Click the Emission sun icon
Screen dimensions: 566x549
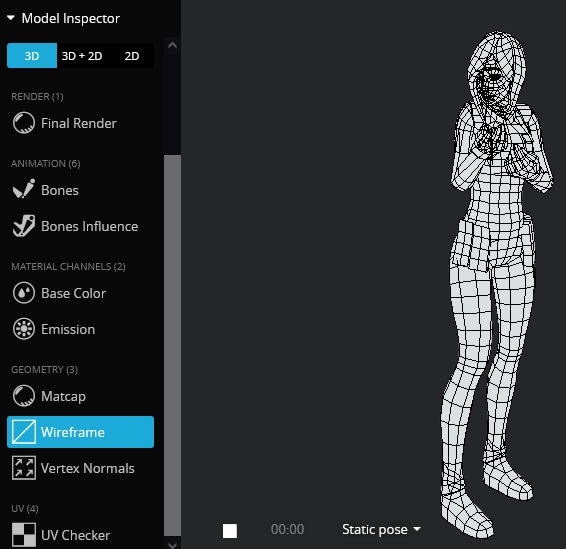click(x=24, y=329)
